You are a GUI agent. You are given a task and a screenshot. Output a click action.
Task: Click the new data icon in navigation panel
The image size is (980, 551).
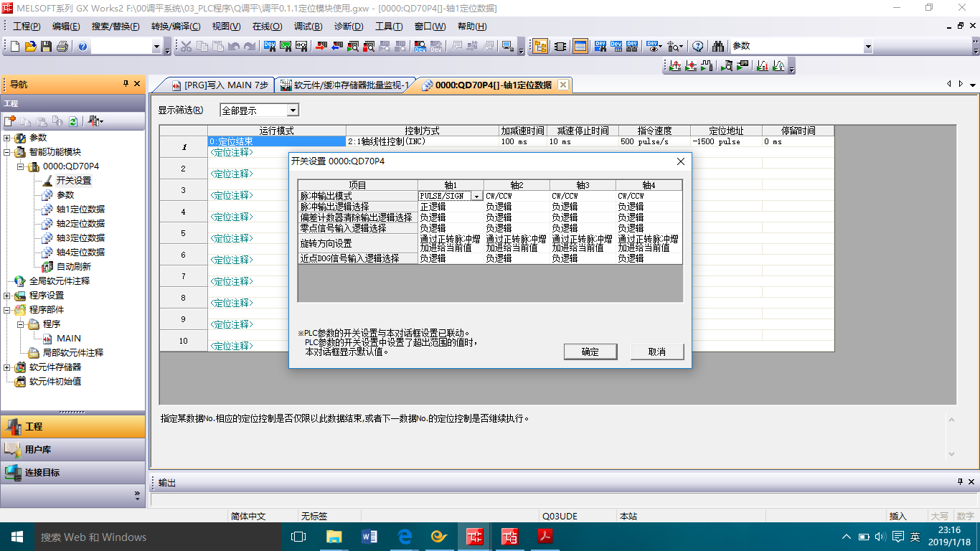(9, 121)
